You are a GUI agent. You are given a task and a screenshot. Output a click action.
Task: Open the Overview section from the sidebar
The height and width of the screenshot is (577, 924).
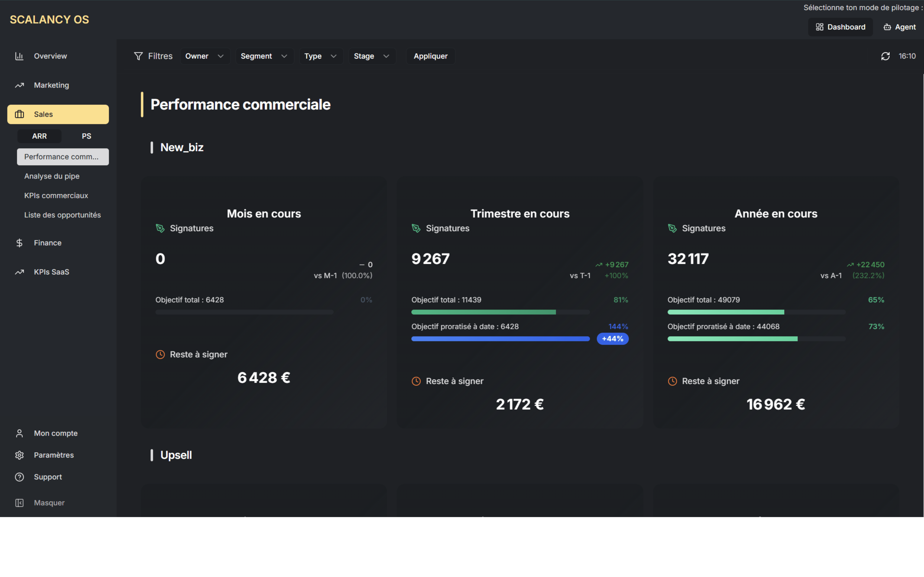pyautogui.click(x=19, y=56)
